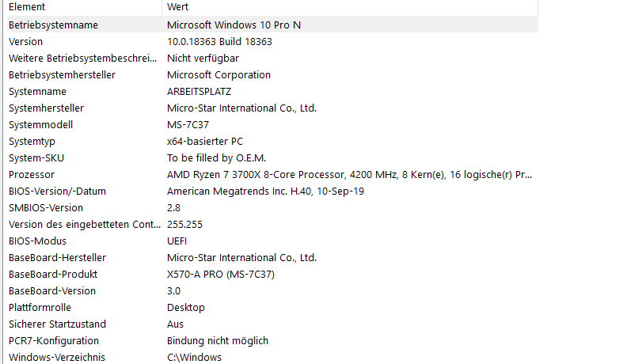The height and width of the screenshot is (364, 642).
Task: Select the Systemtyp row
Action: pyautogui.click(x=272, y=142)
